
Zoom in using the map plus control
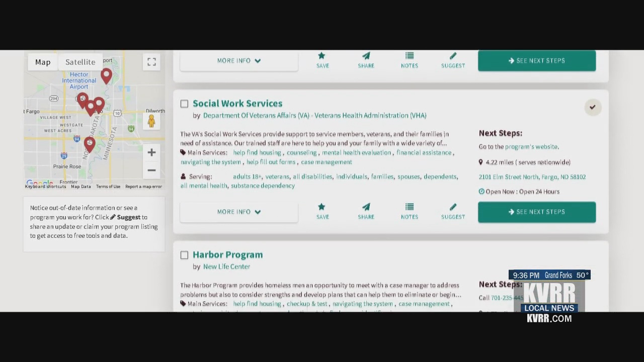(151, 152)
